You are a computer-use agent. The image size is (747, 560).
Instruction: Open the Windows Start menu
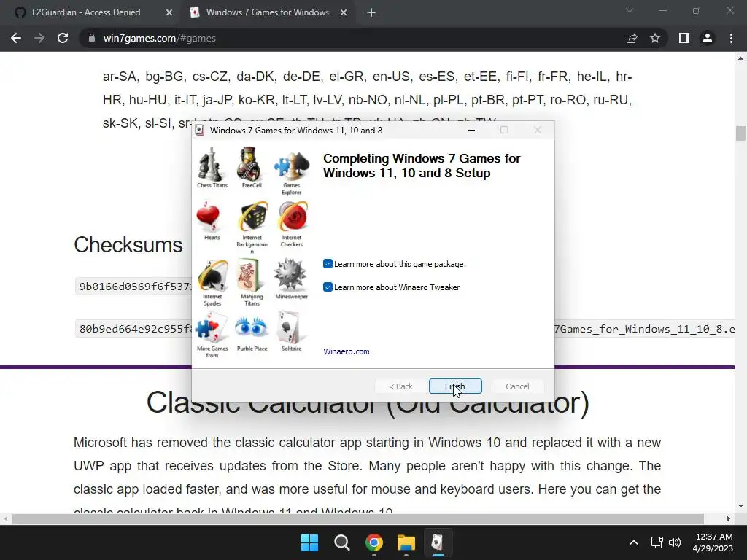(x=309, y=542)
